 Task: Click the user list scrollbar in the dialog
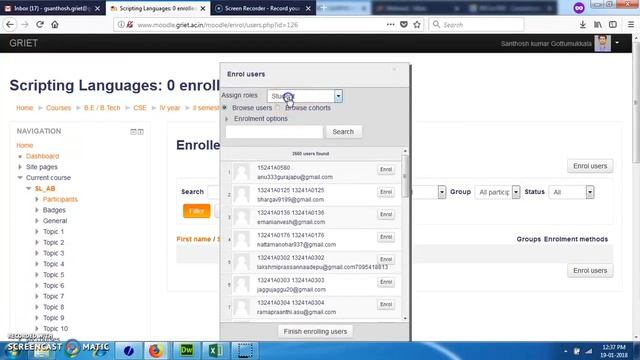405,176
